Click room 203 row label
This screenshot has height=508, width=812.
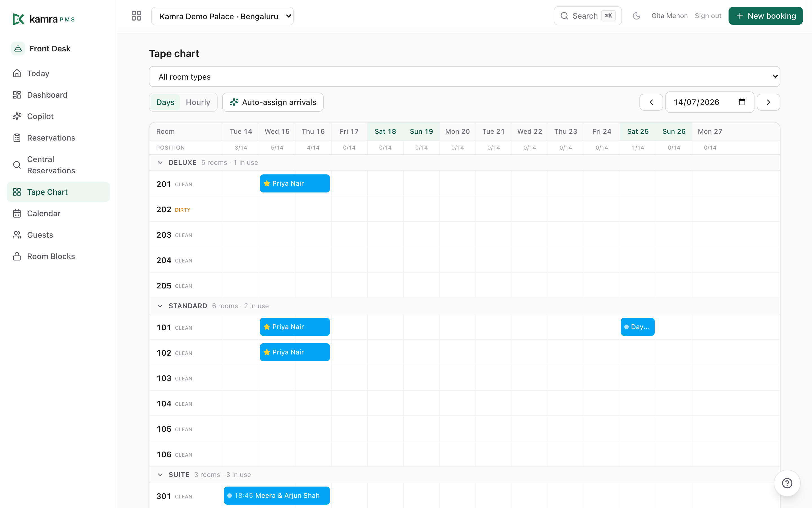(174, 235)
